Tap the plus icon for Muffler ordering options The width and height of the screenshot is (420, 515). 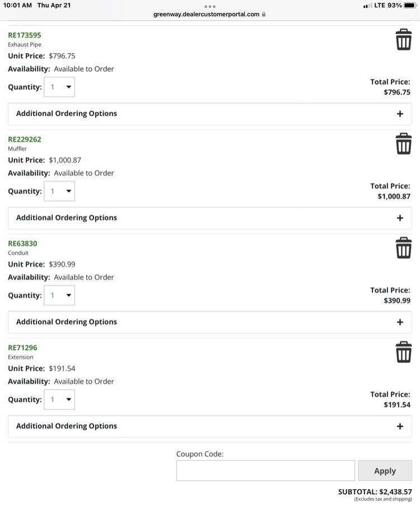tap(400, 218)
